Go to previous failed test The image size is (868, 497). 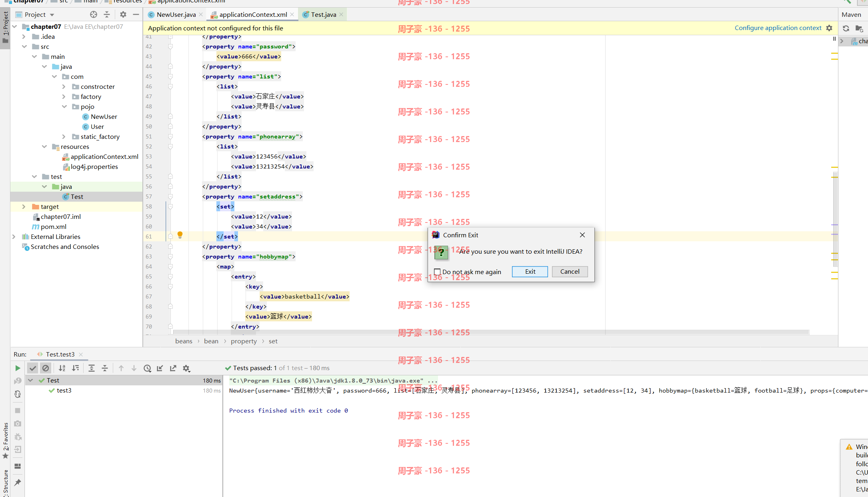pyautogui.click(x=121, y=368)
